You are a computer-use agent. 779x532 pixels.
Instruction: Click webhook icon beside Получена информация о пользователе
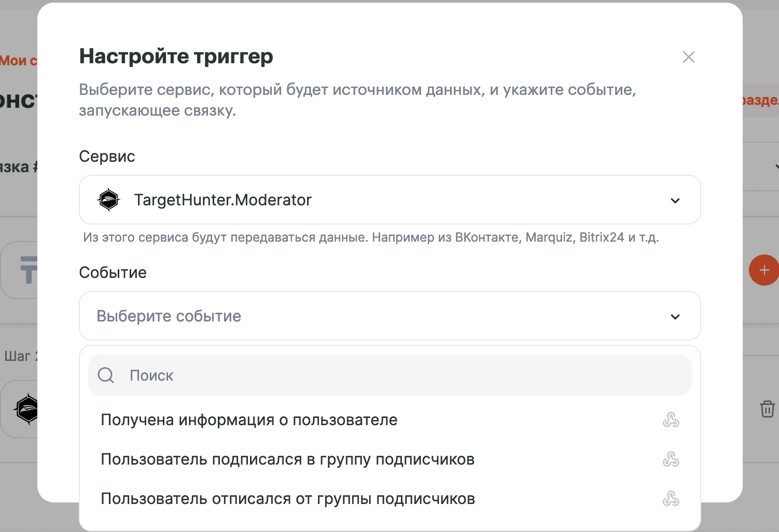point(671,420)
